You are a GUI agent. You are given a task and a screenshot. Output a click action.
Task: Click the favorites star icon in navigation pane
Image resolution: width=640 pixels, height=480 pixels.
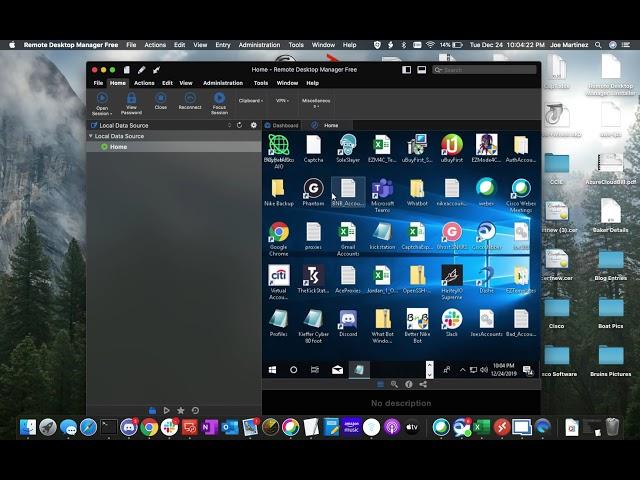[x=181, y=410]
